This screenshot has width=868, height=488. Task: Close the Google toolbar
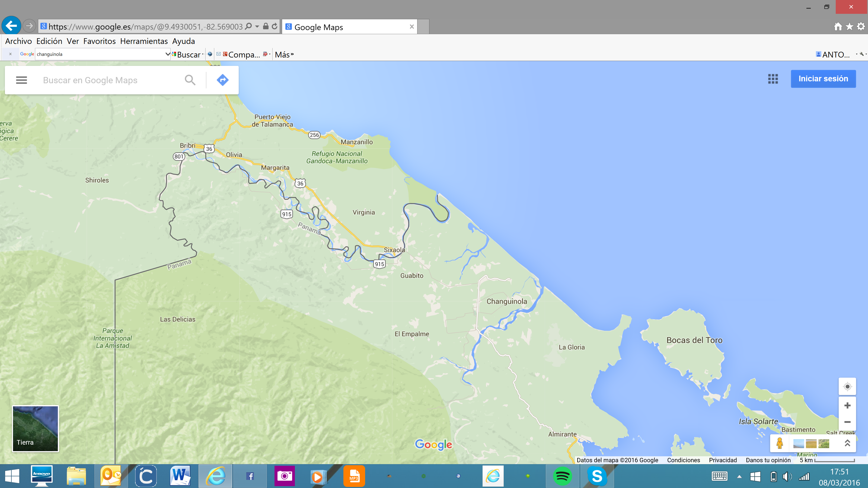(11, 54)
